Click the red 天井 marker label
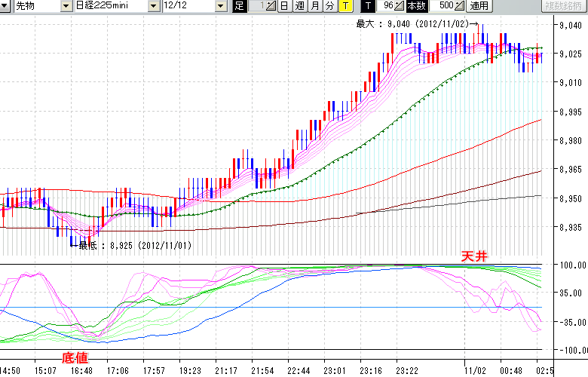 [474, 257]
